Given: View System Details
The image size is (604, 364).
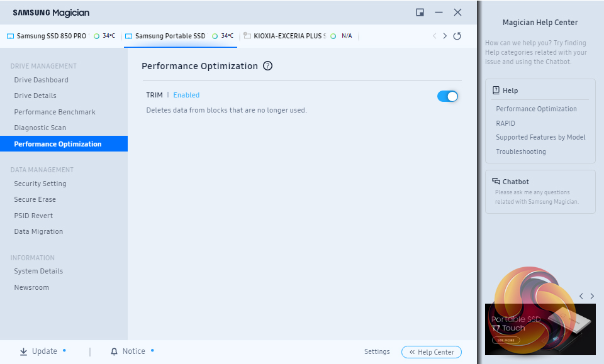Looking at the screenshot, I should point(38,271).
